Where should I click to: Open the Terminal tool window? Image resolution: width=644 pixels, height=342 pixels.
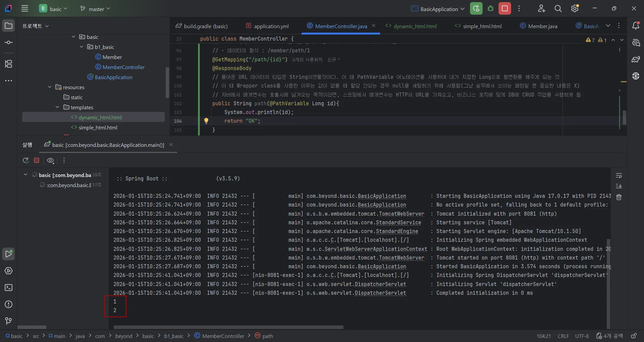click(x=9, y=287)
